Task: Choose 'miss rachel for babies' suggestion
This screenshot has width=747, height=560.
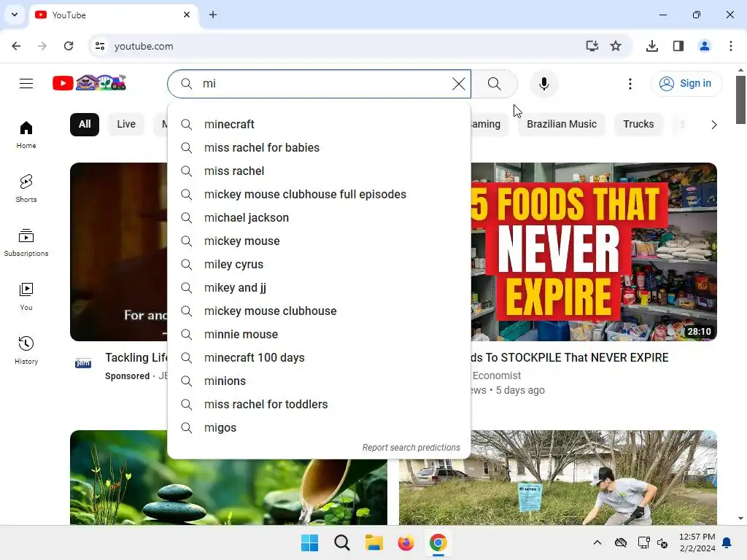Action: 320,147
